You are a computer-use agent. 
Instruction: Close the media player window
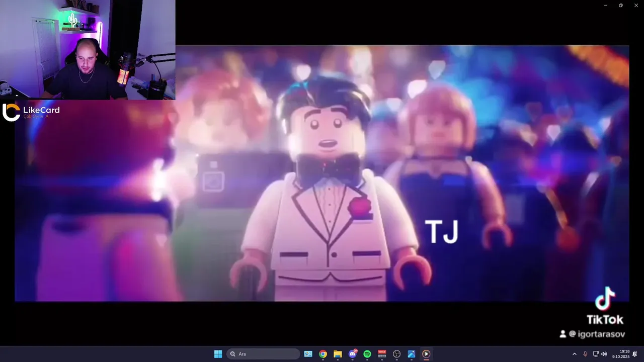(x=635, y=5)
